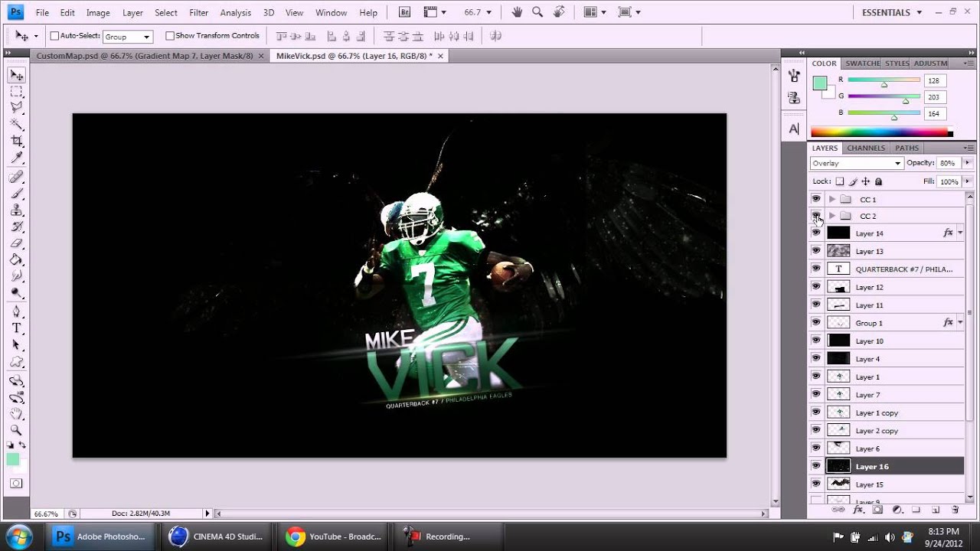
Task: Expand Layer 14 effects list
Action: 960,233
